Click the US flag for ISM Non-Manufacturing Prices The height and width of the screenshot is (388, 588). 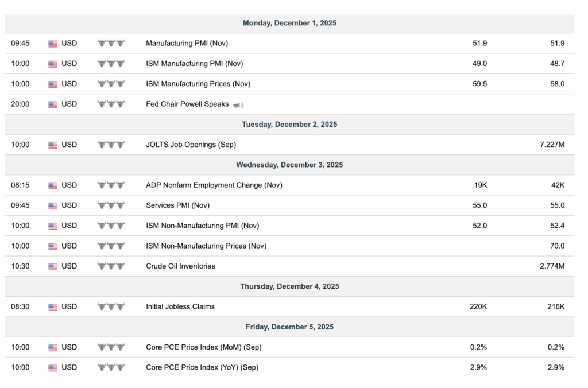click(x=53, y=246)
